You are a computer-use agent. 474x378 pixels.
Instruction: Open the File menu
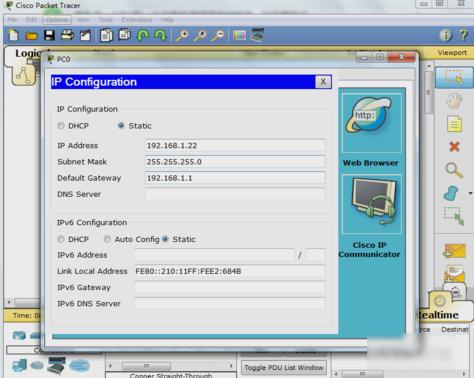pos(12,20)
